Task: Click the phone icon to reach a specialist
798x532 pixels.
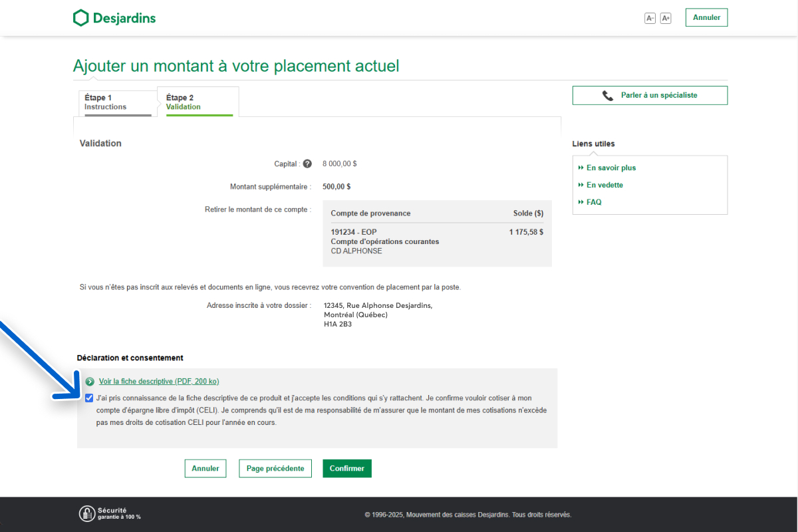Action: [x=608, y=96]
